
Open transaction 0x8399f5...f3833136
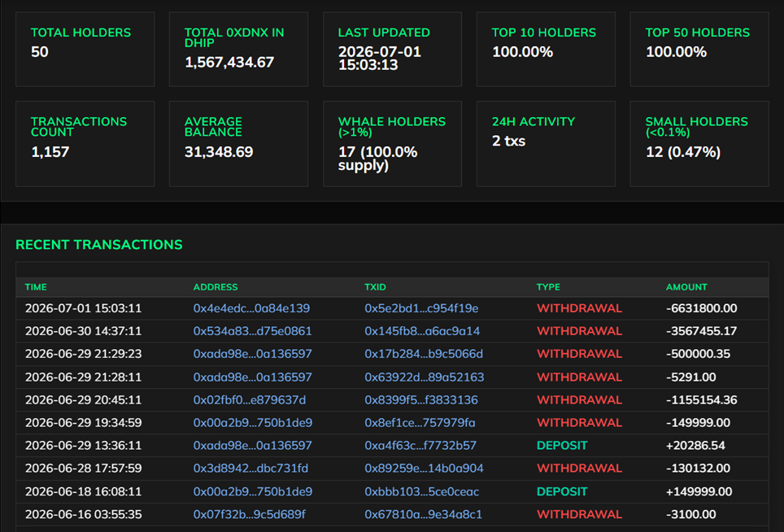pyautogui.click(x=421, y=400)
